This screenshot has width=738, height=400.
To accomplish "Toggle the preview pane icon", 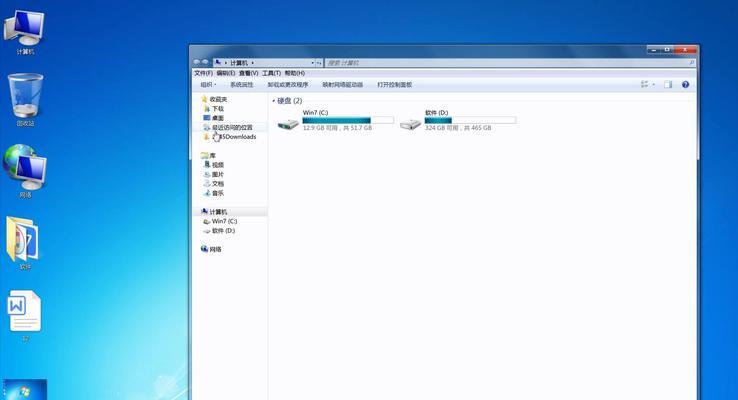I will point(668,84).
